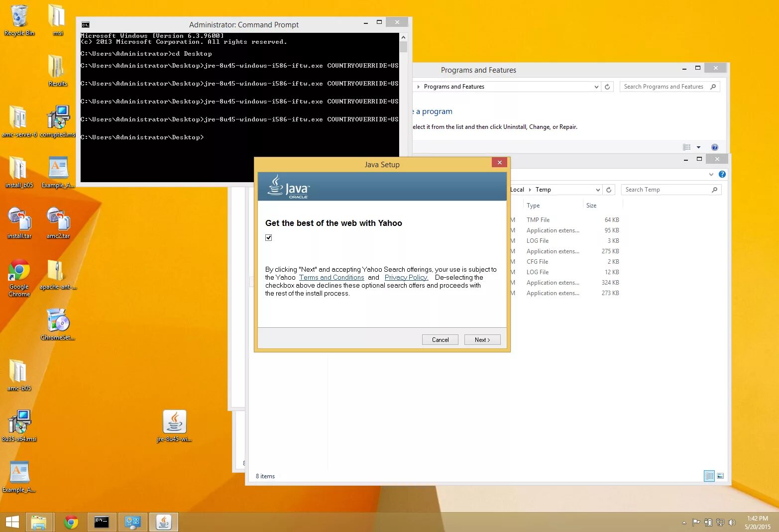
Task: Click the Windows Start button
Action: [x=12, y=522]
